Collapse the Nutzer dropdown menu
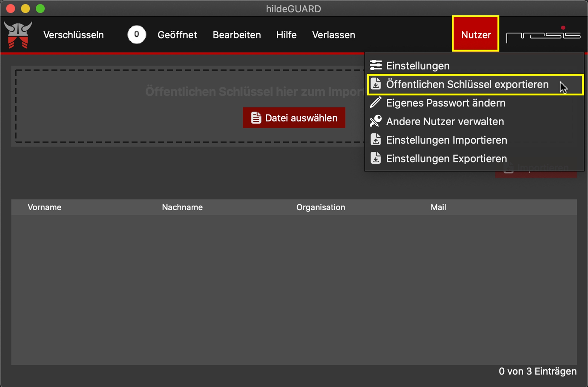 475,35
